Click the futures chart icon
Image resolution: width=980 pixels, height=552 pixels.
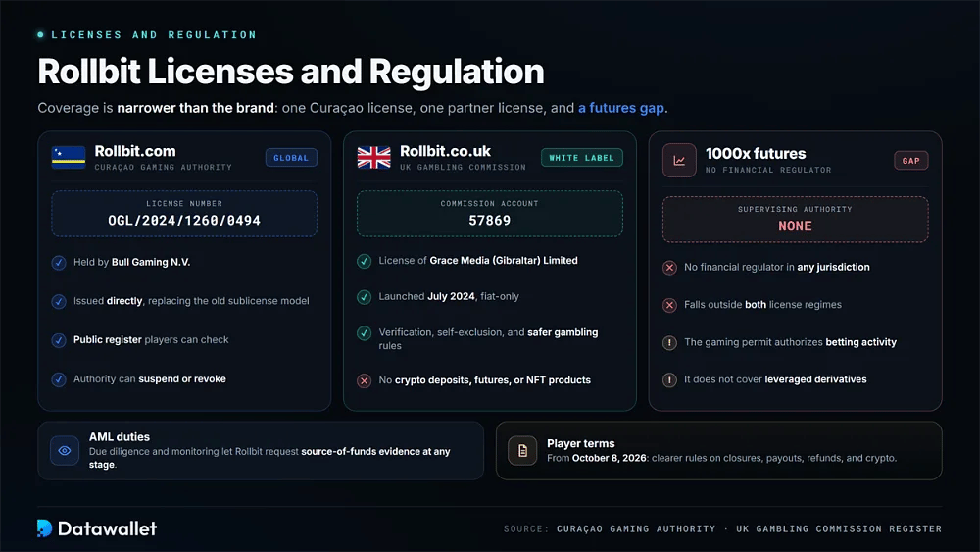[679, 161]
